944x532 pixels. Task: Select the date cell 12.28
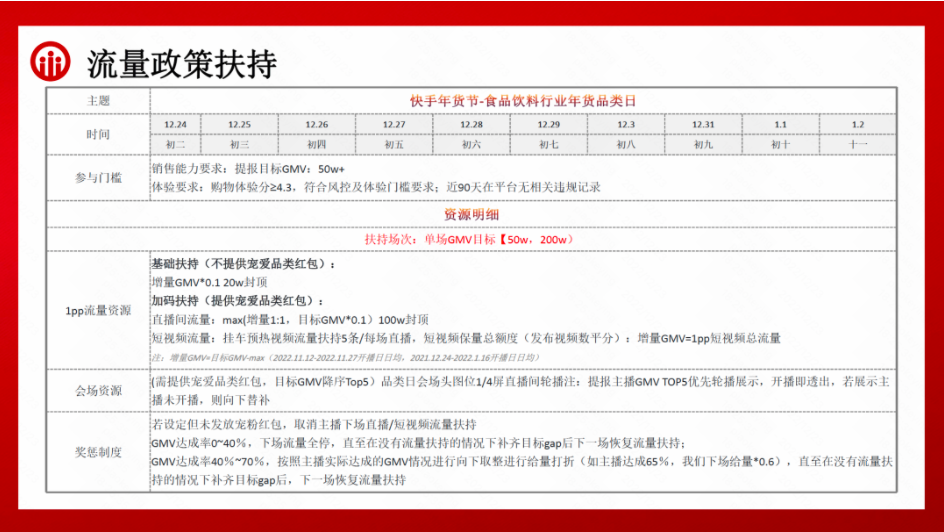(471, 125)
